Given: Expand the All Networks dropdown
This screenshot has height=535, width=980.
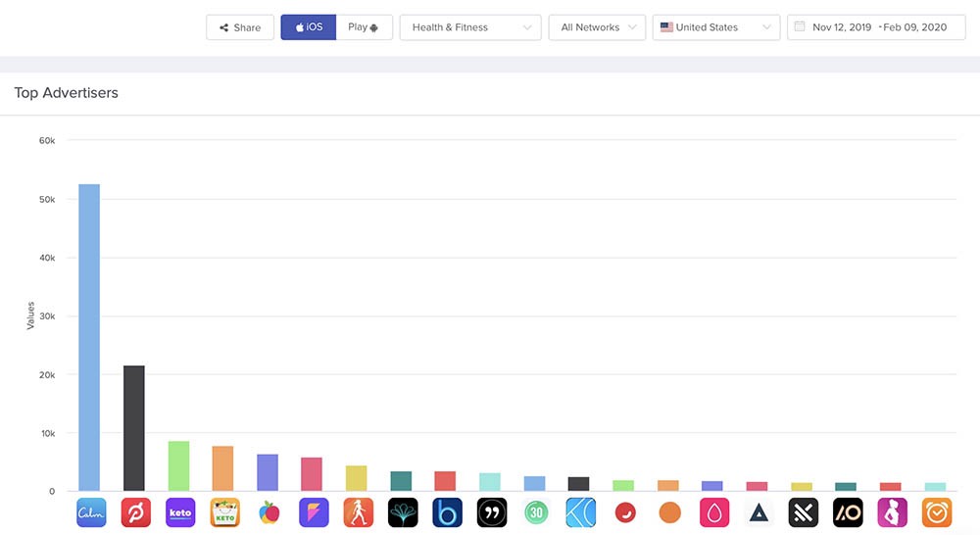Looking at the screenshot, I should [597, 27].
